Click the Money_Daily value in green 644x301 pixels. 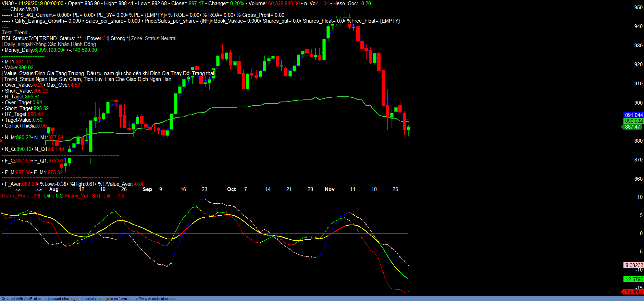point(49,50)
